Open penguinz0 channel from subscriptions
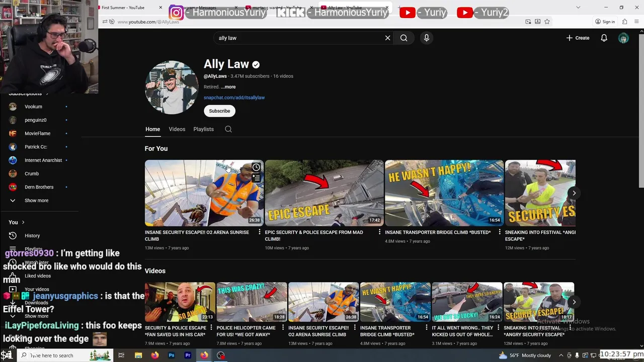The height and width of the screenshot is (362, 644). coord(35,120)
